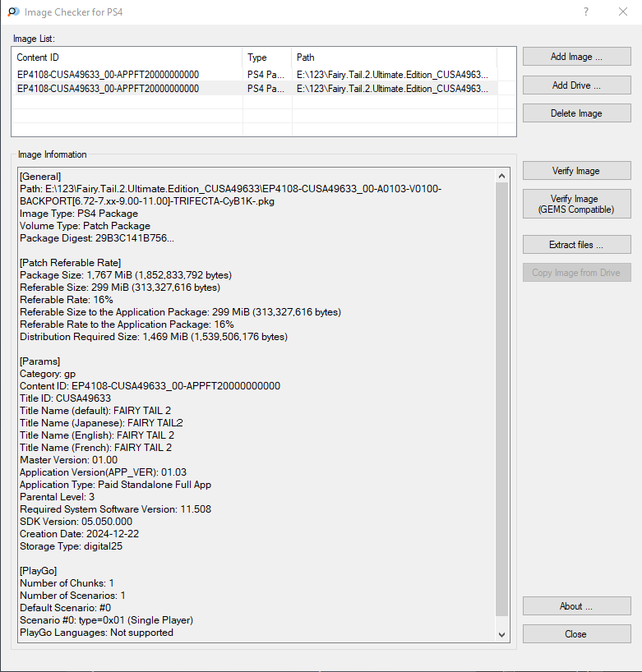The image size is (642, 672).
Task: Click the Parental Level: 3 line
Action: click(x=57, y=497)
